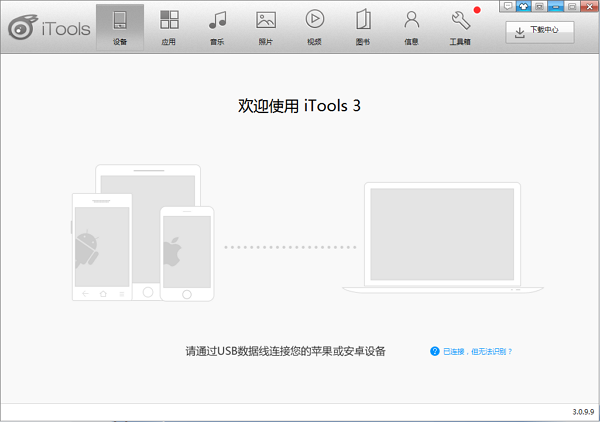This screenshot has width=600, height=422.
Task: Click the blue question mark help icon
Action: pyautogui.click(x=435, y=351)
